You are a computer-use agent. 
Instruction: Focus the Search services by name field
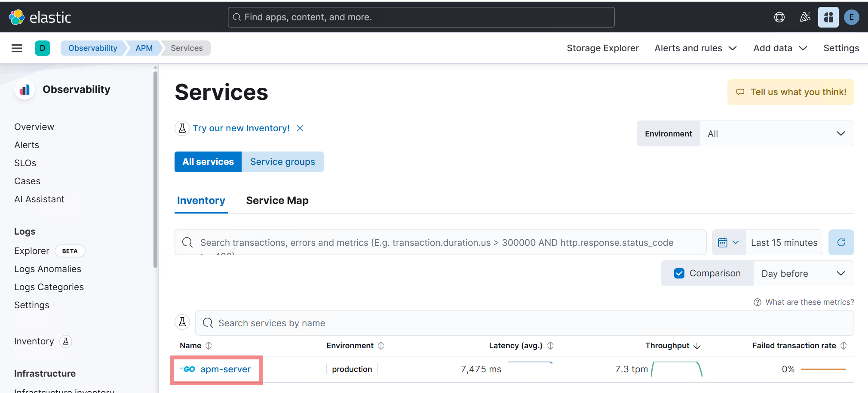point(524,323)
